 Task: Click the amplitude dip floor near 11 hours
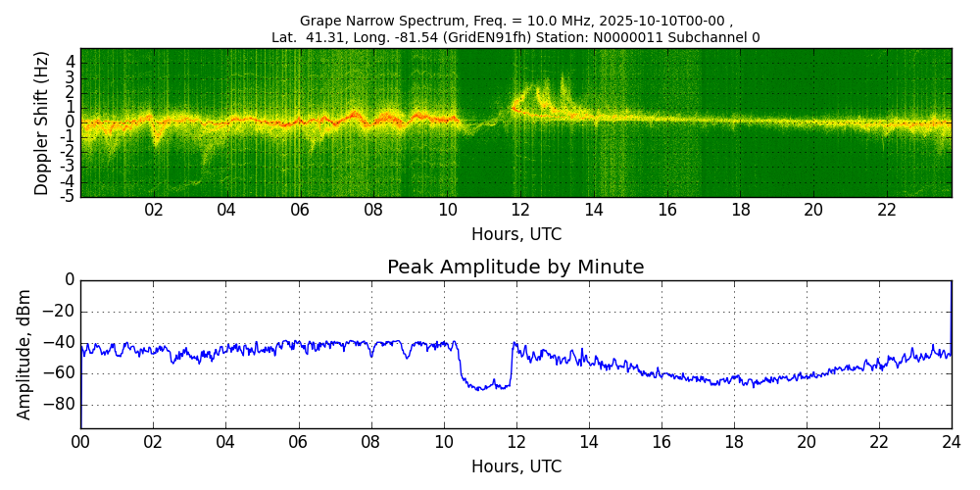click(482, 388)
